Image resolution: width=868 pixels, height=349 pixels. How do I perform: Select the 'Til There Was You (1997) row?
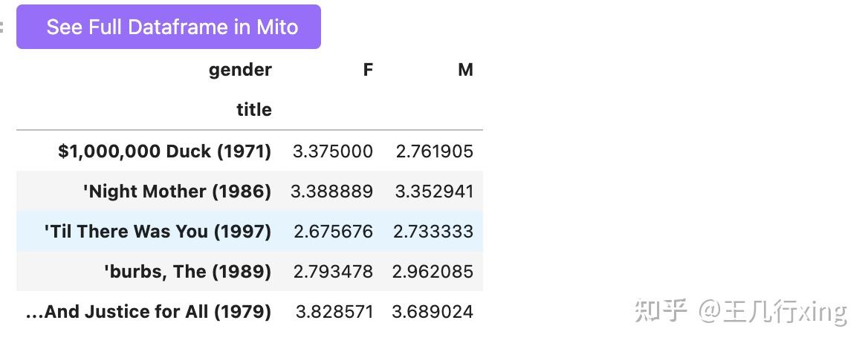tap(158, 232)
